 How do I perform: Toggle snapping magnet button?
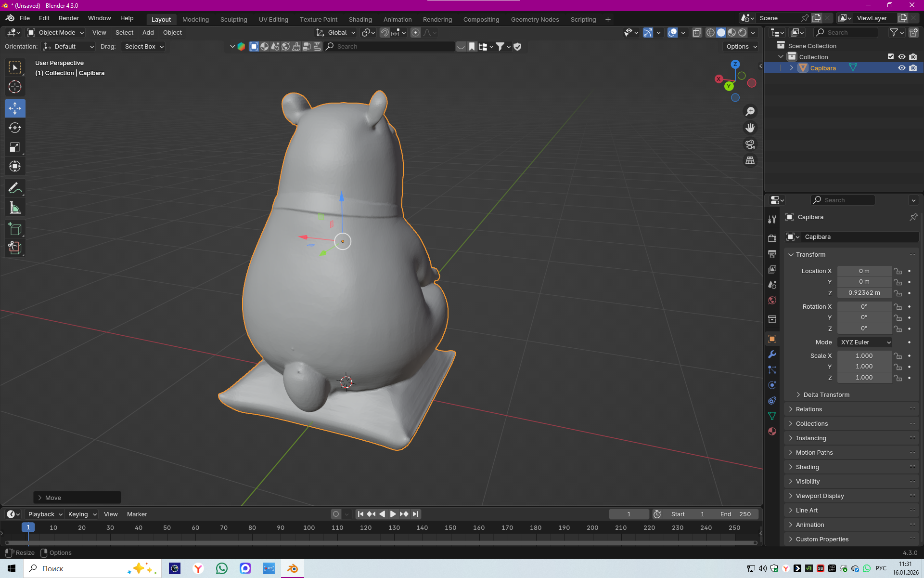click(x=385, y=32)
